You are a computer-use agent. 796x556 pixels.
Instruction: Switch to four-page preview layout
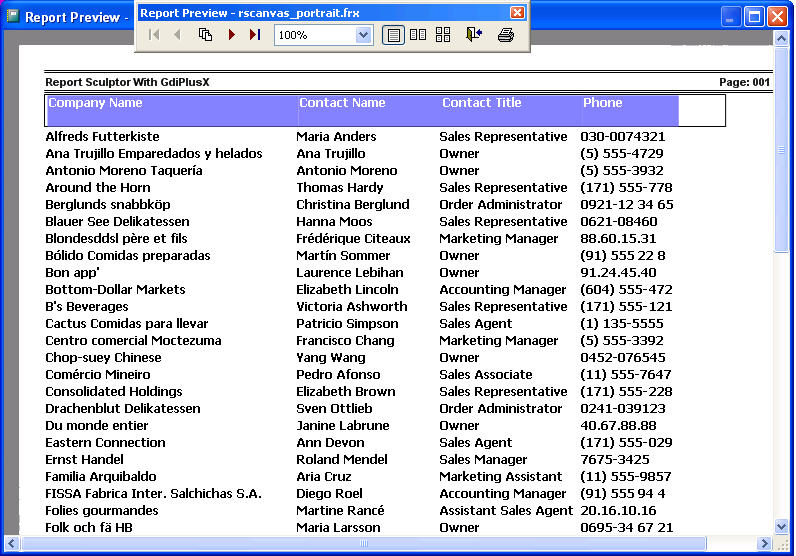coord(443,35)
